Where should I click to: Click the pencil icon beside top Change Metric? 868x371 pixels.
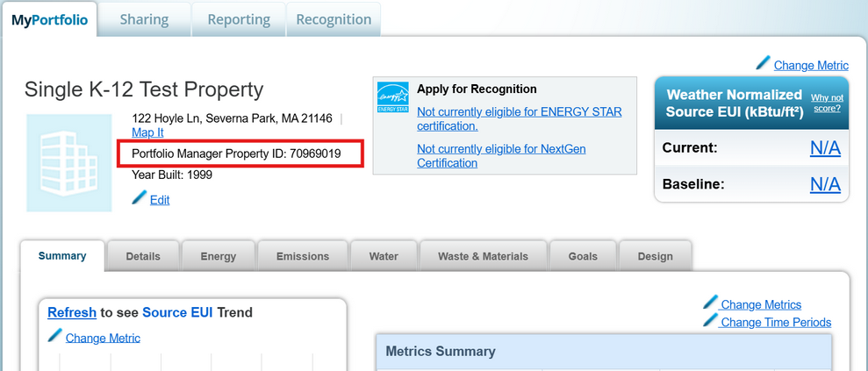[763, 63]
